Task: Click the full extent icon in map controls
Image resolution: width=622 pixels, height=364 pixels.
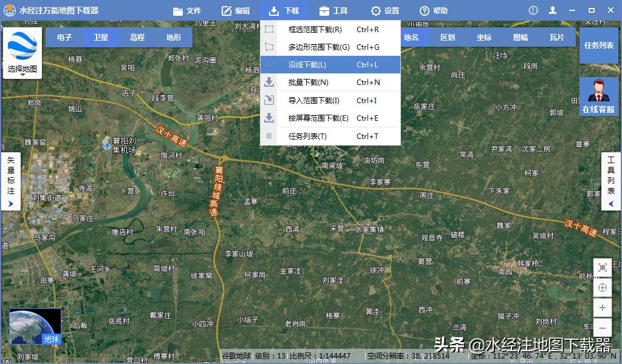Action: click(603, 268)
